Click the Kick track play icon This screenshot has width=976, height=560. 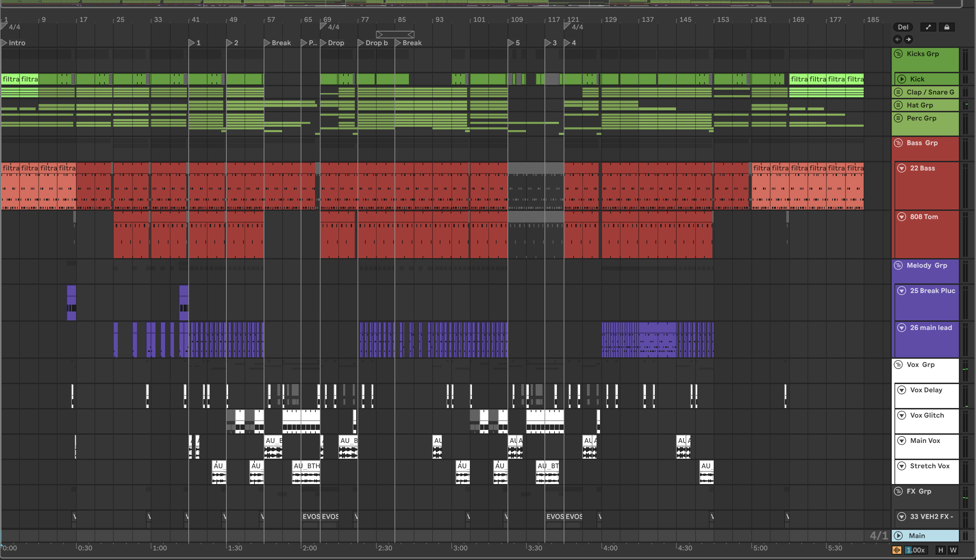click(x=901, y=79)
